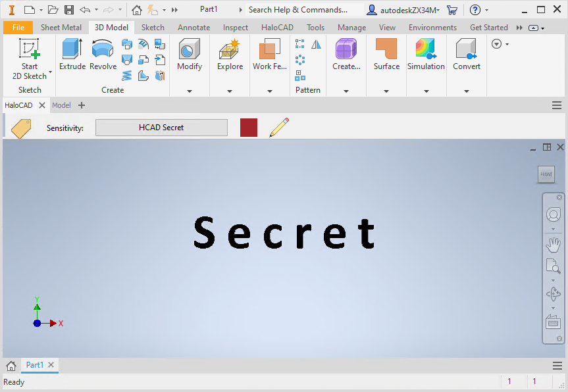Select the Extrude tool
568x392 pixels.
72,55
